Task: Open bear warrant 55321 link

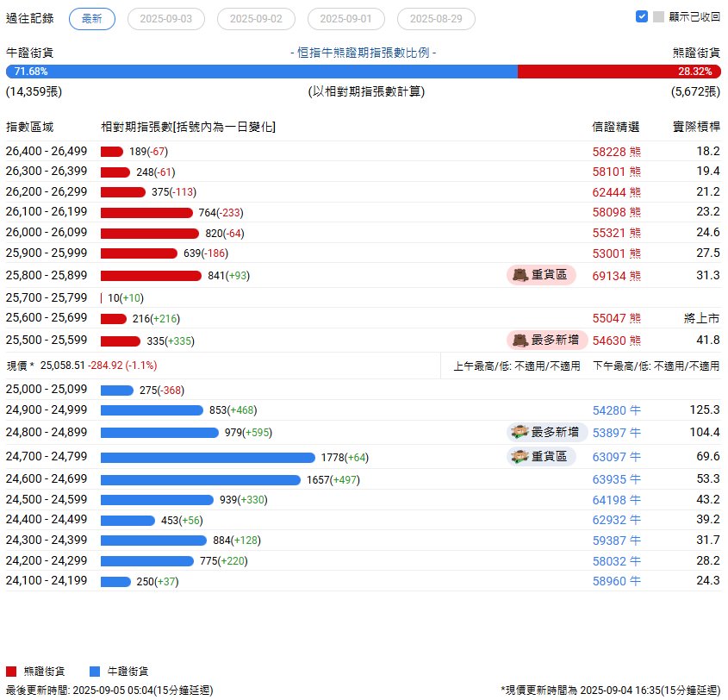Action: (x=617, y=233)
